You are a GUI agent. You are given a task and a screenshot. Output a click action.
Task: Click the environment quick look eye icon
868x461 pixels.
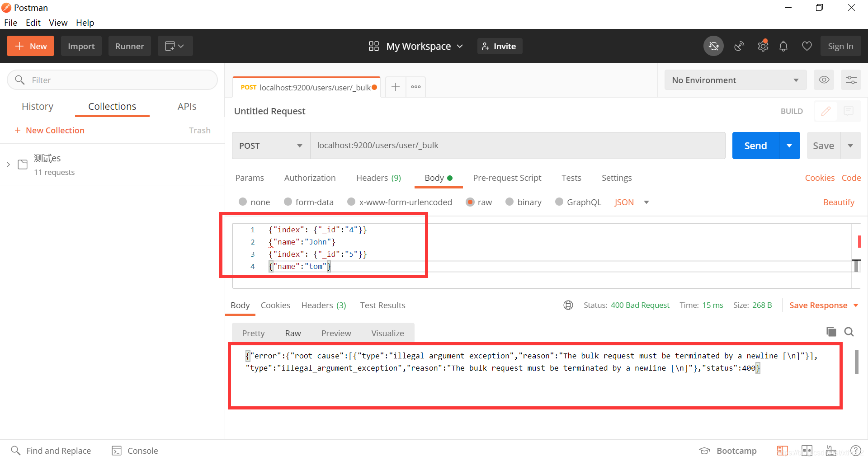[824, 80]
